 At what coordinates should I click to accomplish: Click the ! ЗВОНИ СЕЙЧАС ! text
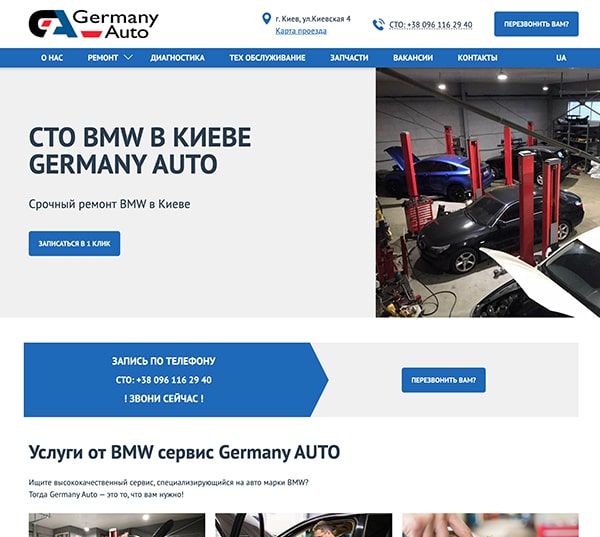pos(163,398)
